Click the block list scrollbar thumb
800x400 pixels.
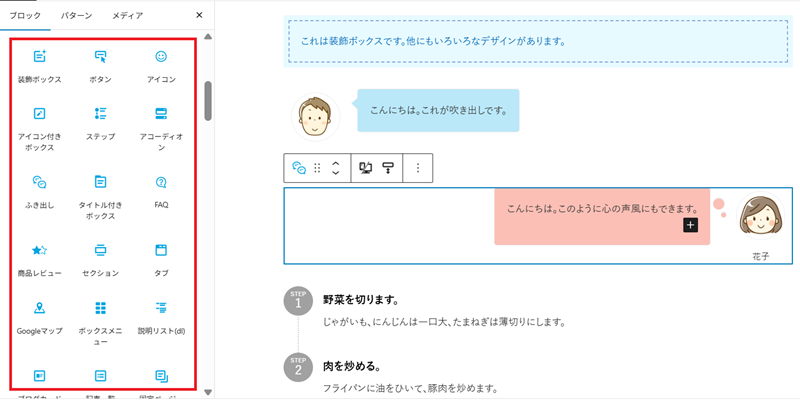pos(208,100)
